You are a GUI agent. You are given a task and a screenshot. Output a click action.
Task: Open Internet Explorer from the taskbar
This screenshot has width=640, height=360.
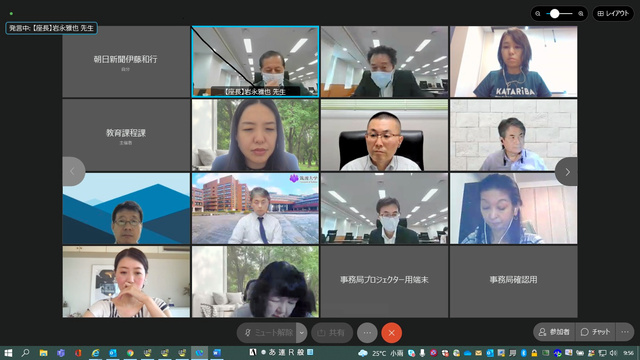[x=96, y=353]
